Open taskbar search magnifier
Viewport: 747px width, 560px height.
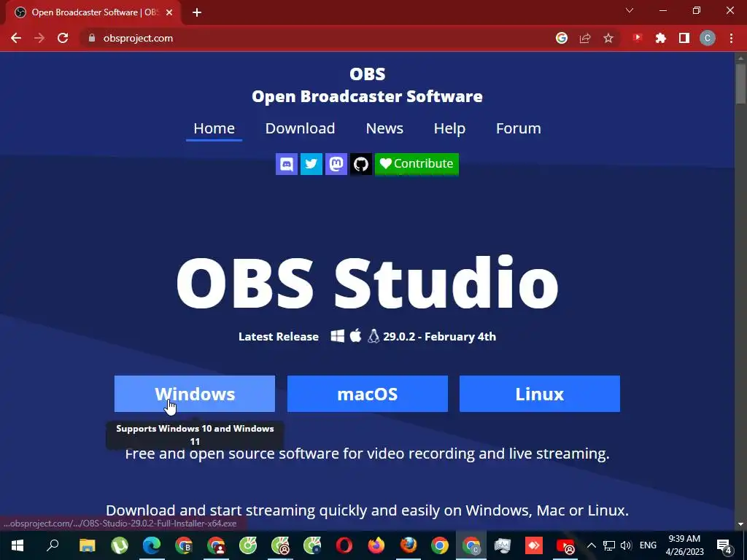tap(53, 545)
